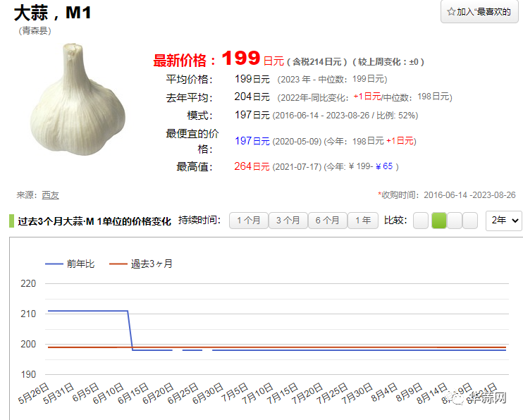This screenshot has width=523, height=420.
Task: Toggle the third comparison box
Action: tap(454, 221)
